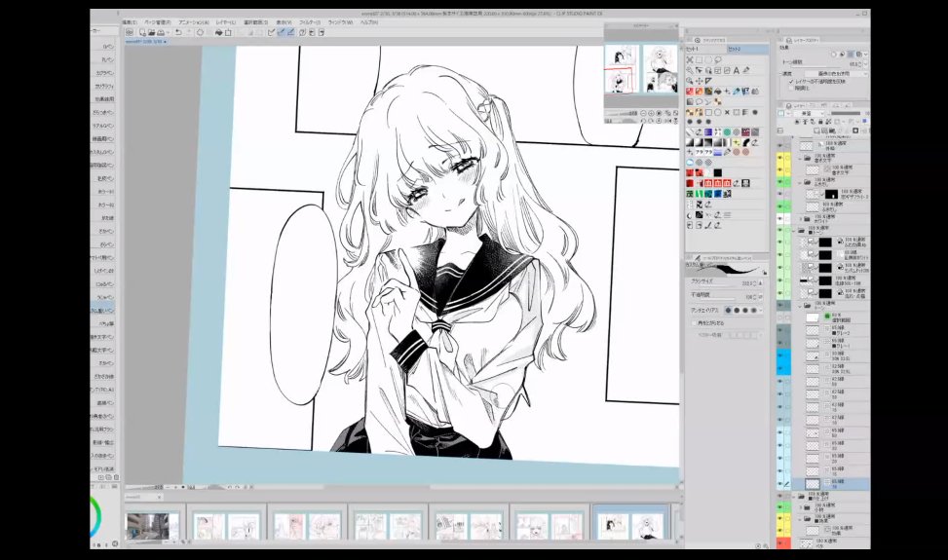Toggle the '角をとがらせる' checkbox
This screenshot has height=560, width=948.
coord(694,323)
